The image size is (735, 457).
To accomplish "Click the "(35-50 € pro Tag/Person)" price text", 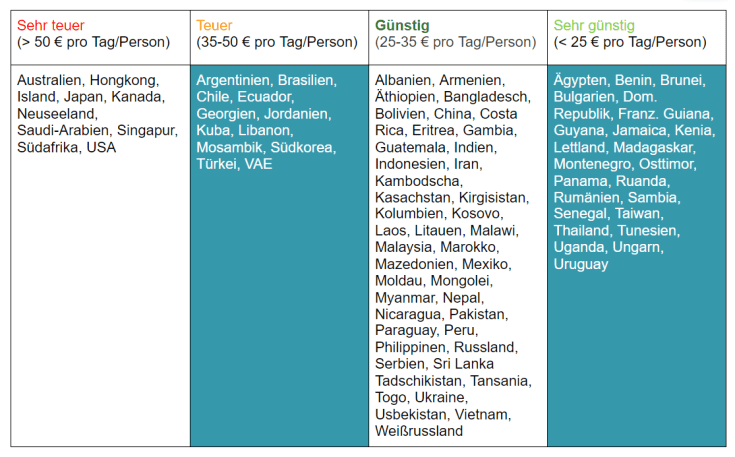I will 276,42.
